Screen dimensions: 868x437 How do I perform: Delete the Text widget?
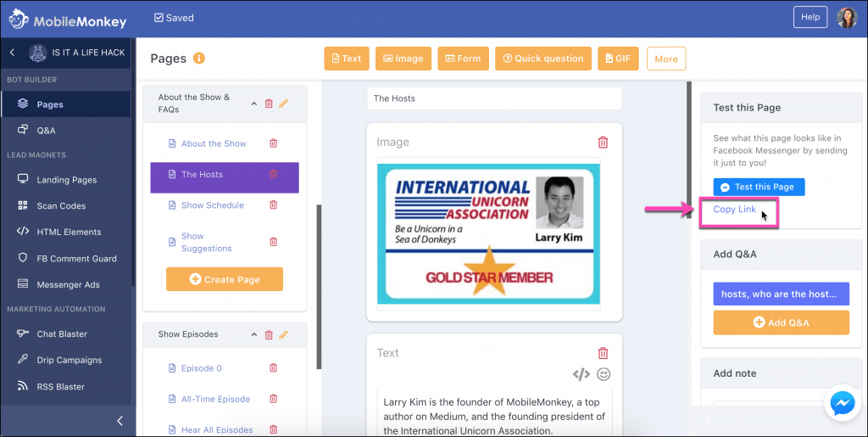click(603, 353)
